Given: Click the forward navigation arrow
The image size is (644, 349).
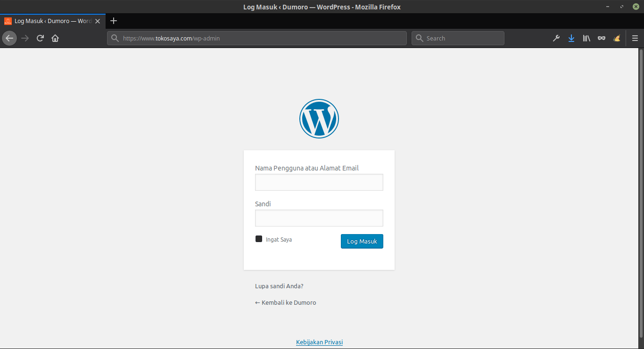Looking at the screenshot, I should (25, 38).
